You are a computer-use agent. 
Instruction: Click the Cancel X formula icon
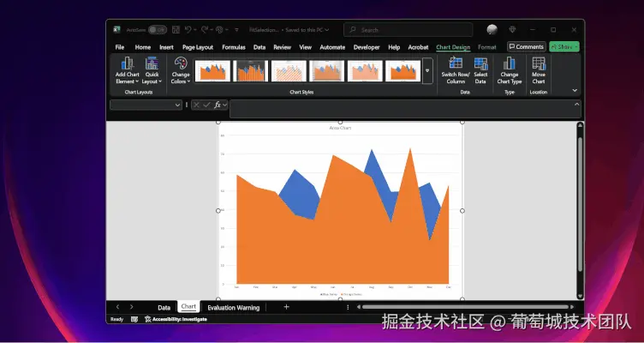(196, 105)
